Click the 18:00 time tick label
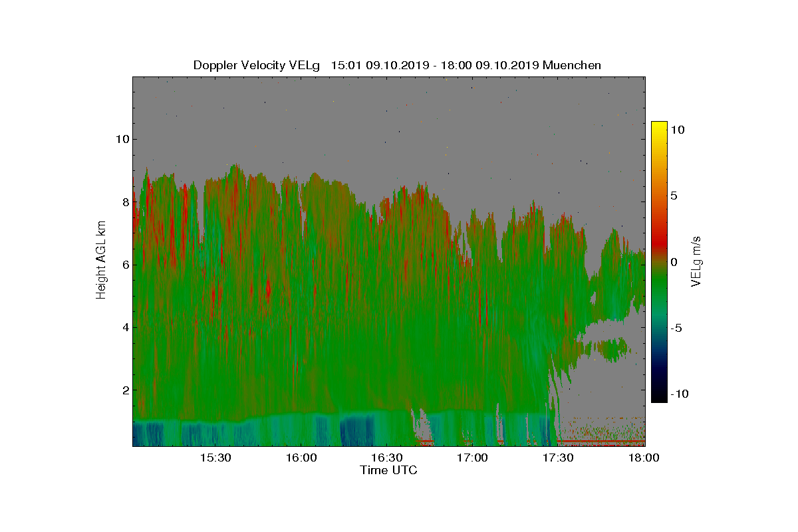The height and width of the screenshot is (532, 798). tap(644, 458)
